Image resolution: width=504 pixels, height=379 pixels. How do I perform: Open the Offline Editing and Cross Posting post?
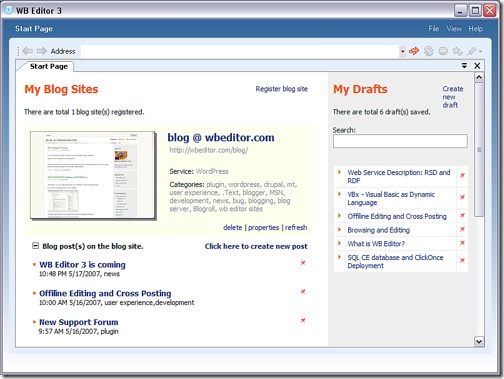pyautogui.click(x=105, y=293)
